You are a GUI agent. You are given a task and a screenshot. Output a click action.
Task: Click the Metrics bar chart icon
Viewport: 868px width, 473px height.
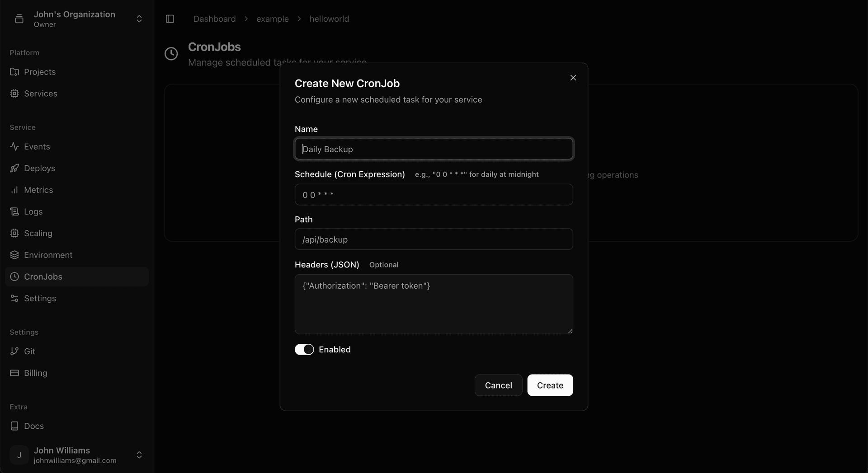point(14,190)
